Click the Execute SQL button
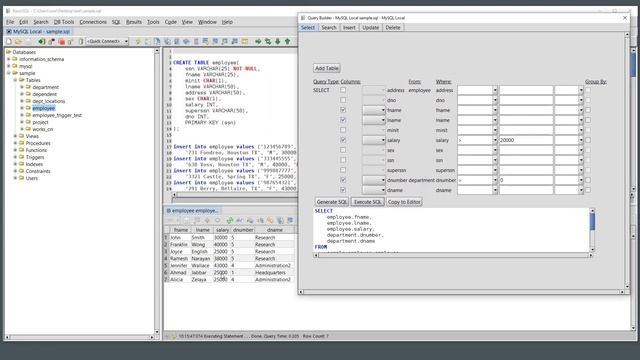The image size is (640, 360). click(367, 202)
